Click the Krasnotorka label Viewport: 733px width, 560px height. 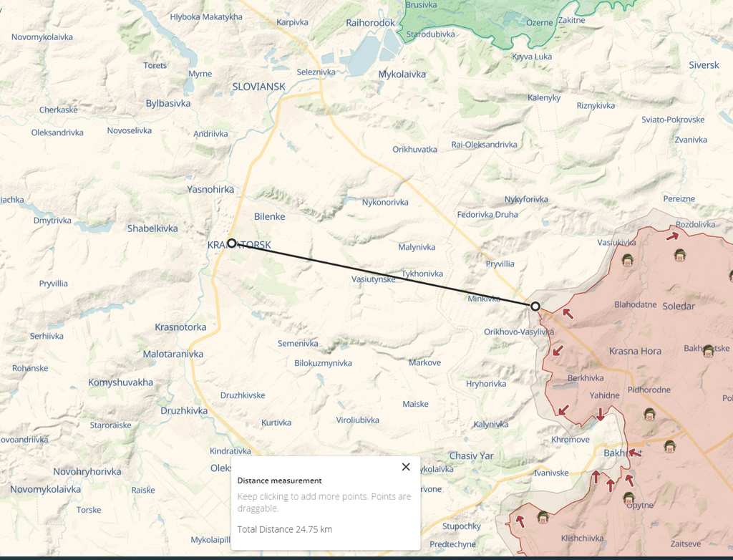[x=180, y=327]
